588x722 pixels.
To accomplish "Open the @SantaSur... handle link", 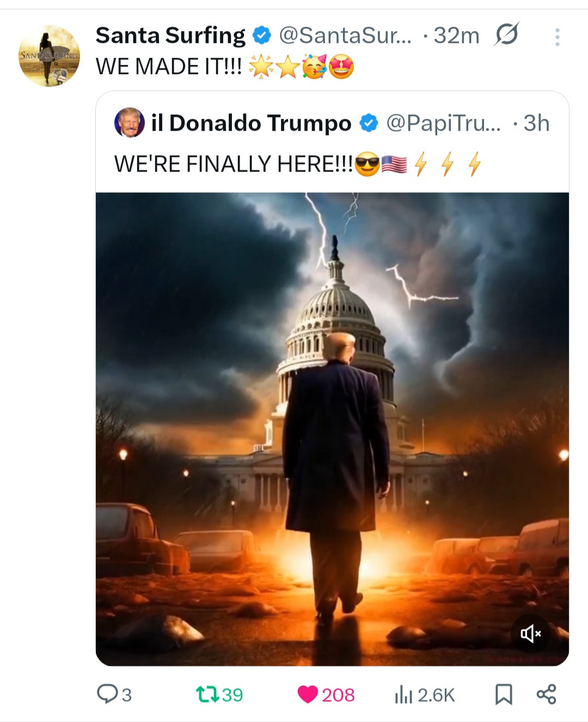I will pyautogui.click(x=345, y=35).
